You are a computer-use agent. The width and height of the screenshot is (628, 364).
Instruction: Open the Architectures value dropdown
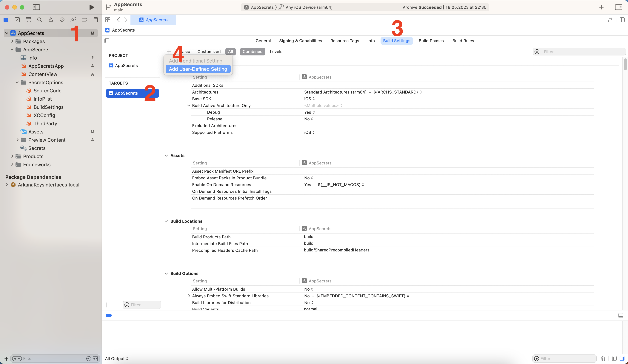pos(363,92)
